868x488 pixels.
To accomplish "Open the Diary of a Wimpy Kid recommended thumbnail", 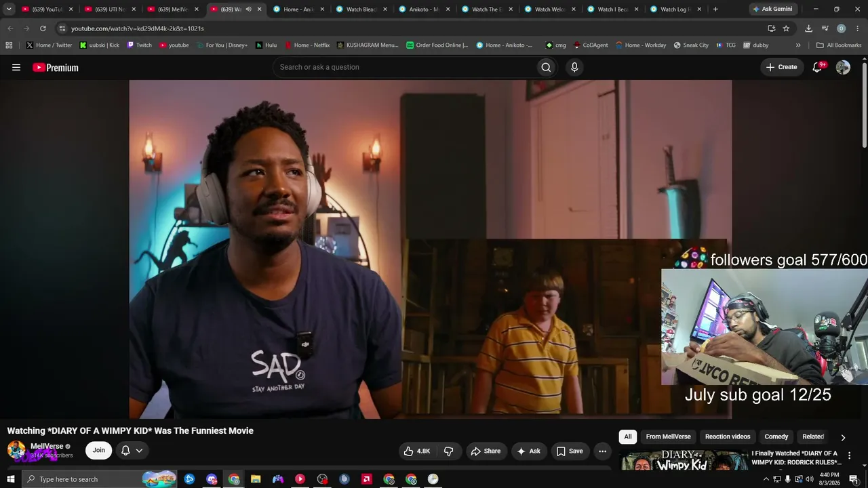I will pos(684,460).
